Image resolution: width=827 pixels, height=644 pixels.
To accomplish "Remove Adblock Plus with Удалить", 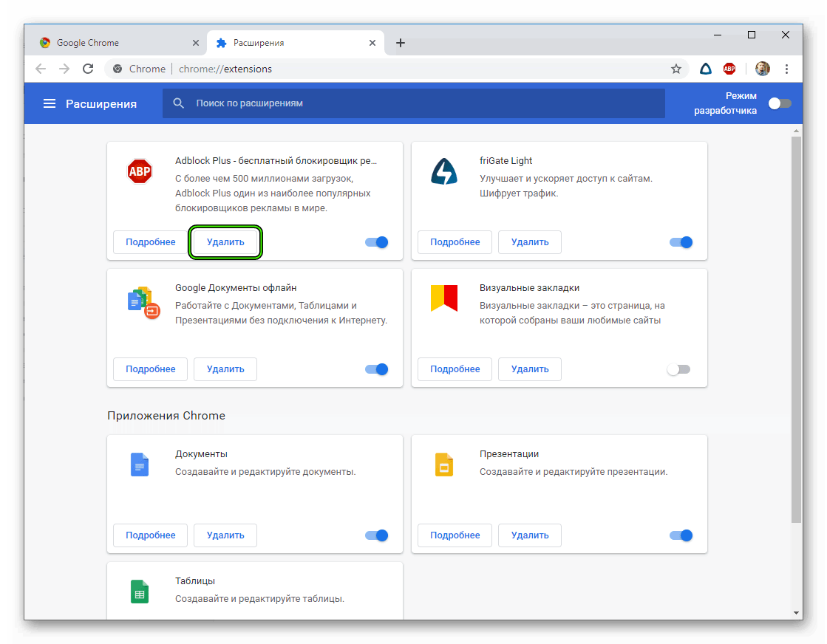I will click(x=225, y=242).
